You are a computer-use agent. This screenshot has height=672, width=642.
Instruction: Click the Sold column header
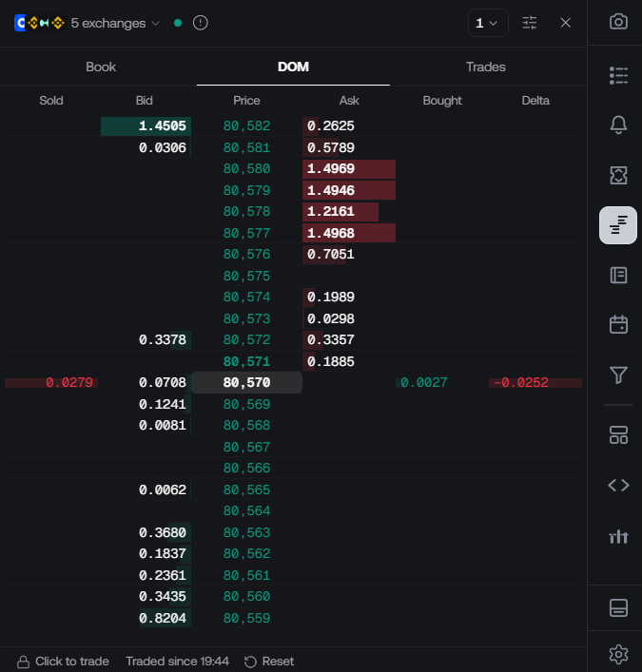pyautogui.click(x=51, y=101)
